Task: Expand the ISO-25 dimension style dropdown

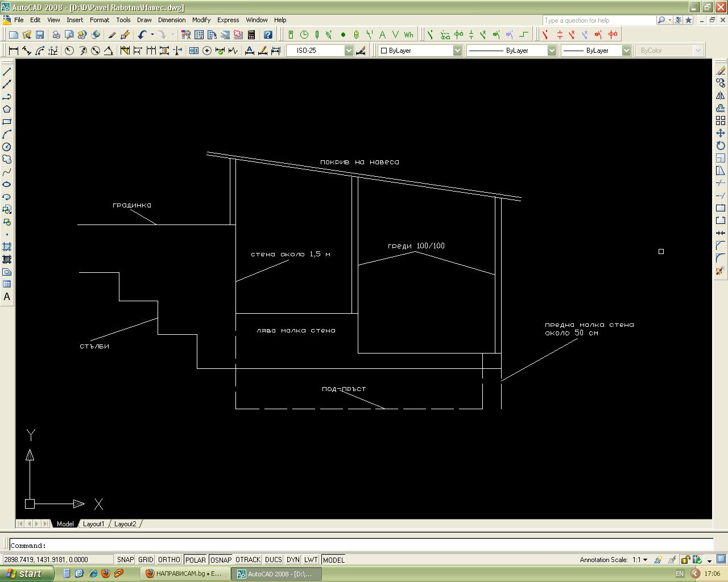Action: (x=349, y=51)
